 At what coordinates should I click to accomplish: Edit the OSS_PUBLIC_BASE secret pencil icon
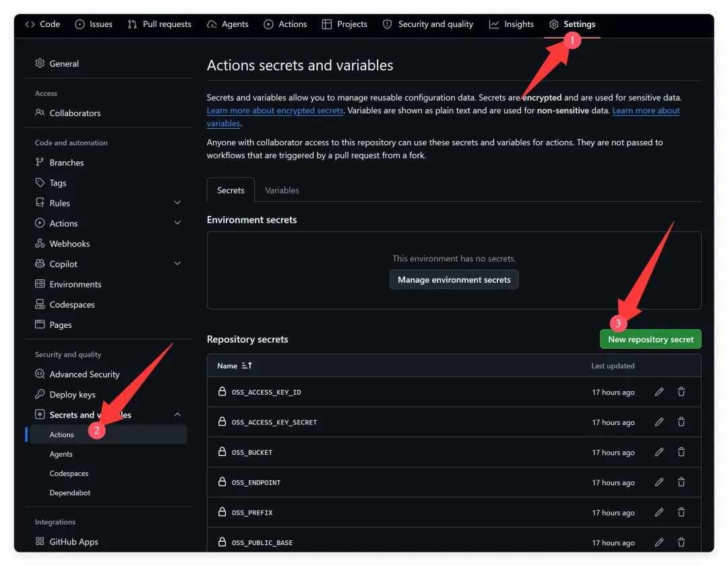[x=659, y=542]
